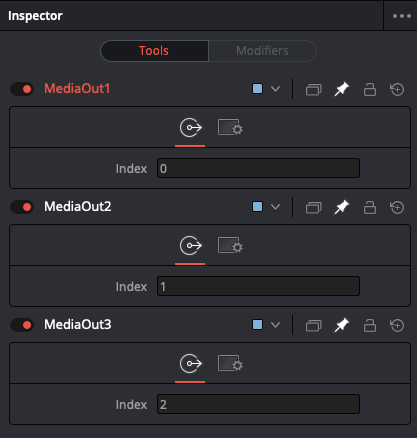The width and height of the screenshot is (417, 438).
Task: Open the settings tab icon of MediaOut1
Action: 230,128
